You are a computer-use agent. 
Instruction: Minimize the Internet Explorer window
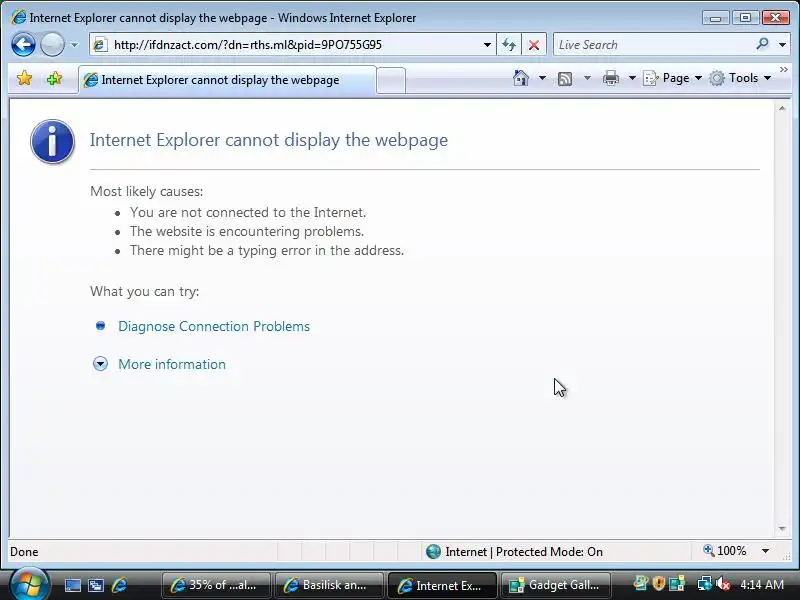(x=715, y=18)
